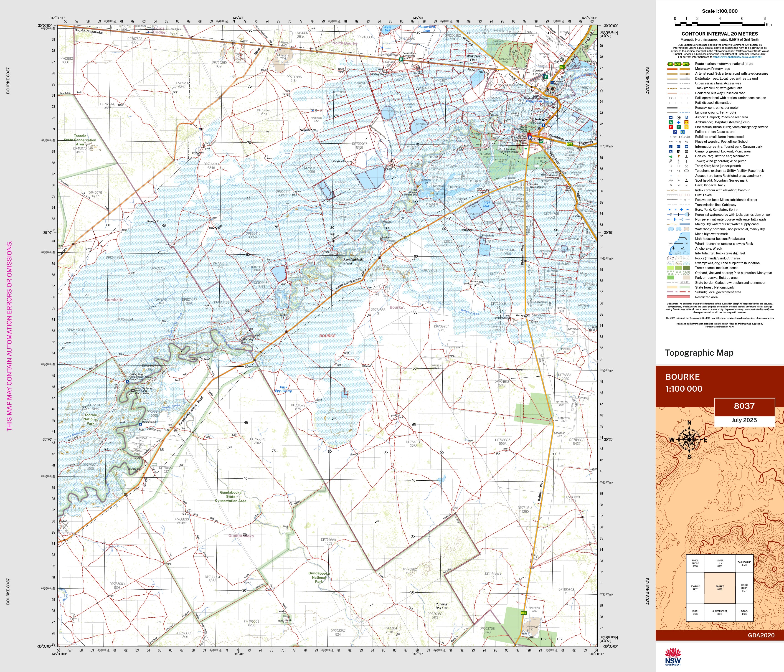Click the dense Trees green swatch
784x672 pixels.
686,268
